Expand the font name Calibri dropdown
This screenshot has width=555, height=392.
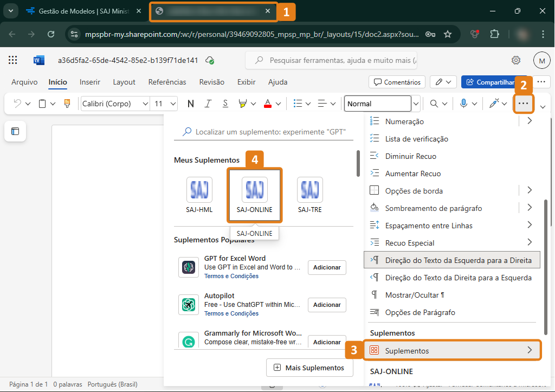point(145,104)
